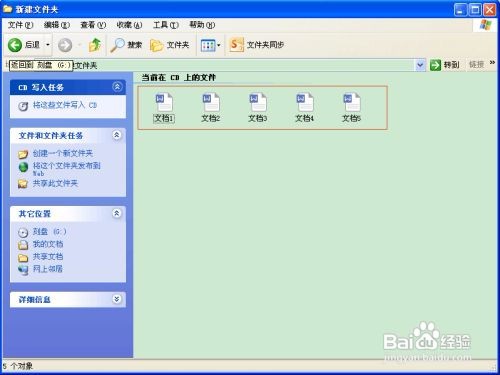500x375 pixels.
Task: Click the My Documents folder icon
Action: point(23,245)
